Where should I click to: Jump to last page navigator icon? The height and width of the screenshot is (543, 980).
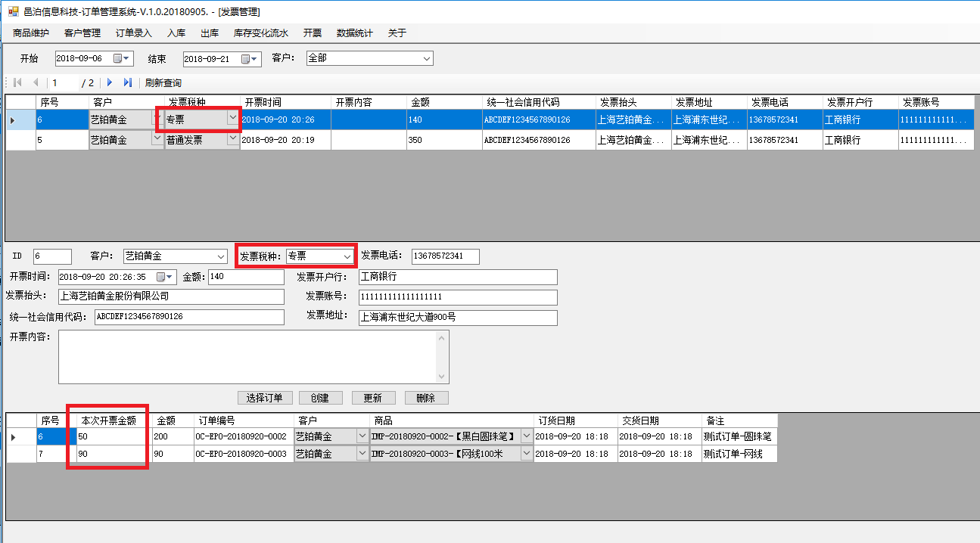pos(127,82)
